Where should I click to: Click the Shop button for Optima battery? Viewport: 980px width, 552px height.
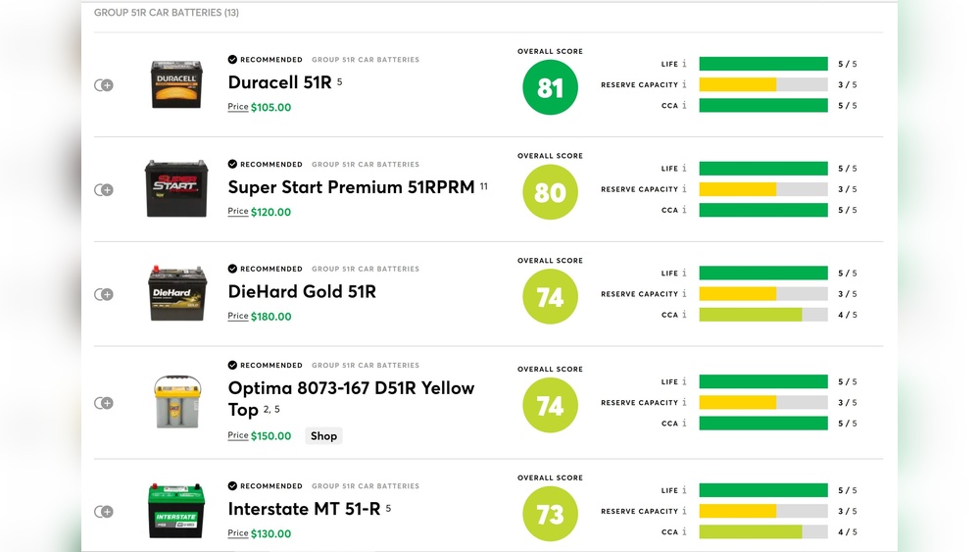coord(323,436)
